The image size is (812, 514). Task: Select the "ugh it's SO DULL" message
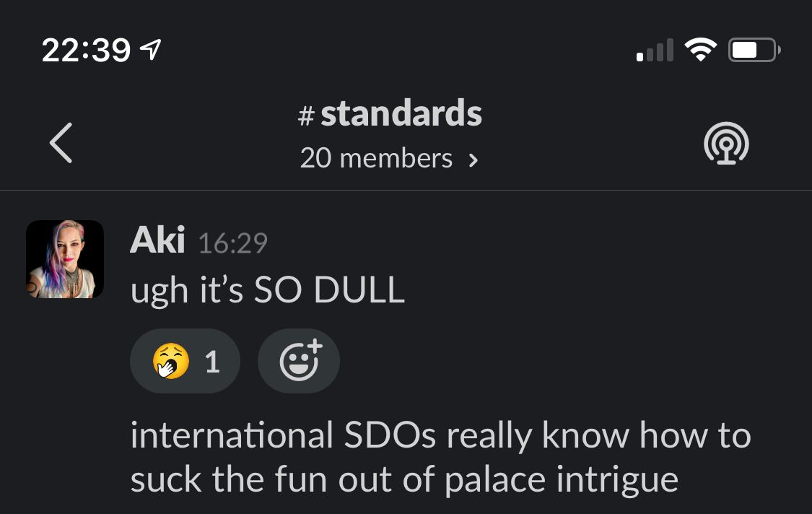pos(267,289)
